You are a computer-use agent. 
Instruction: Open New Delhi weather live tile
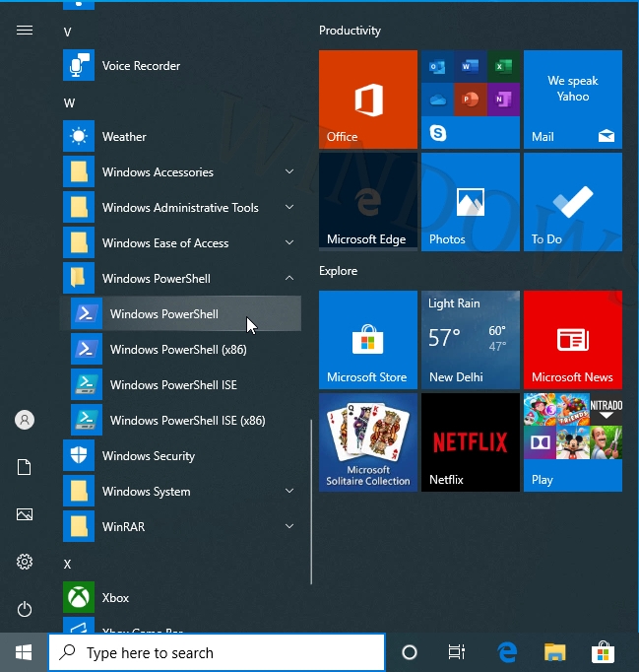point(471,340)
